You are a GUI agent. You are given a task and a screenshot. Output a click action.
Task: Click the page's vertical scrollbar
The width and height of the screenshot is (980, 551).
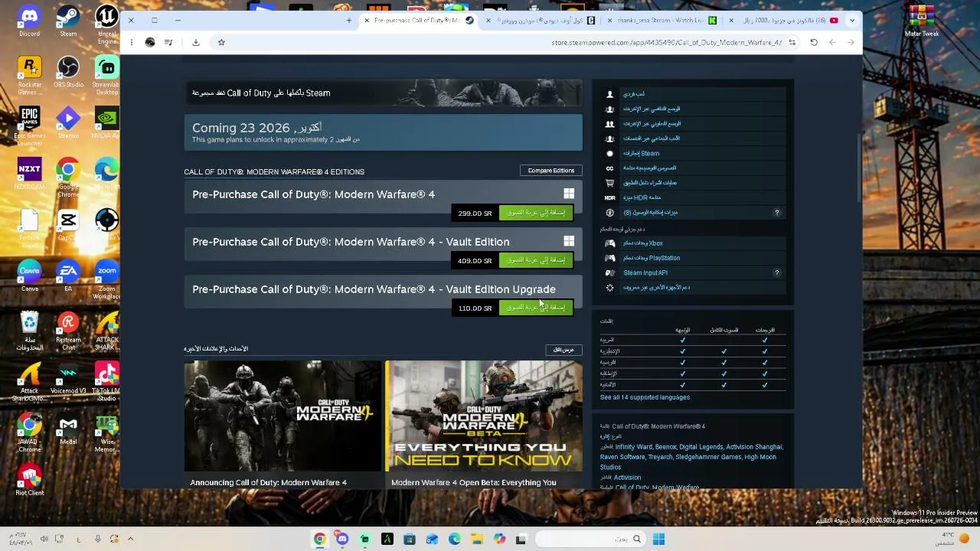coord(859,168)
